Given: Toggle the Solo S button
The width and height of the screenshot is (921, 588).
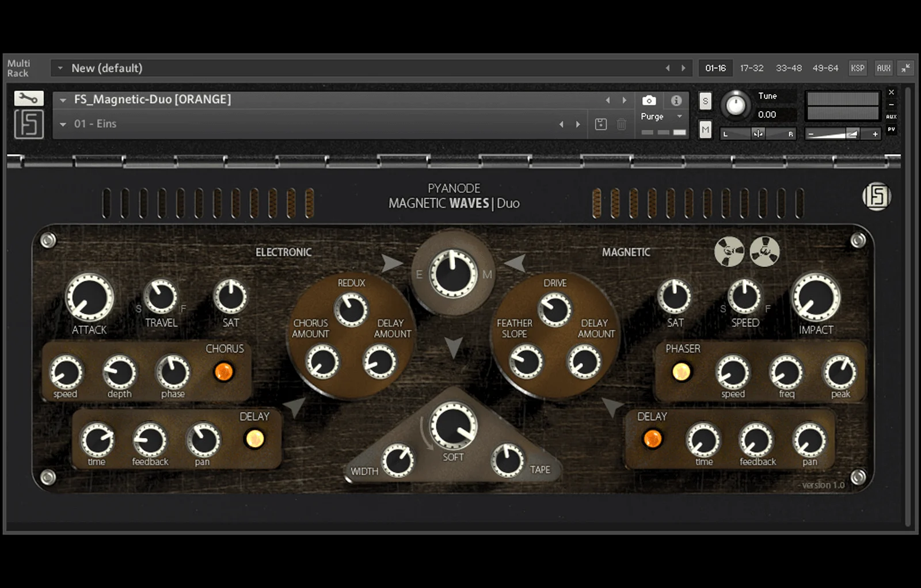Looking at the screenshot, I should (705, 101).
